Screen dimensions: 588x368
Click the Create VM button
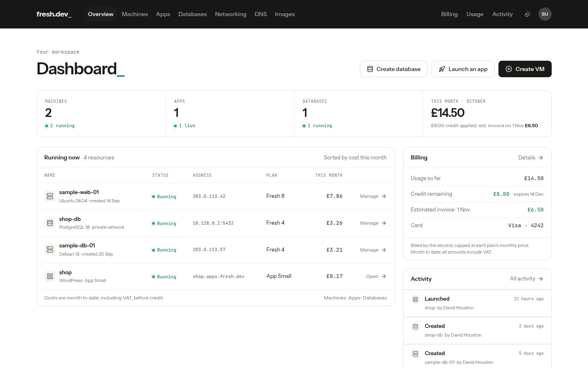(525, 69)
